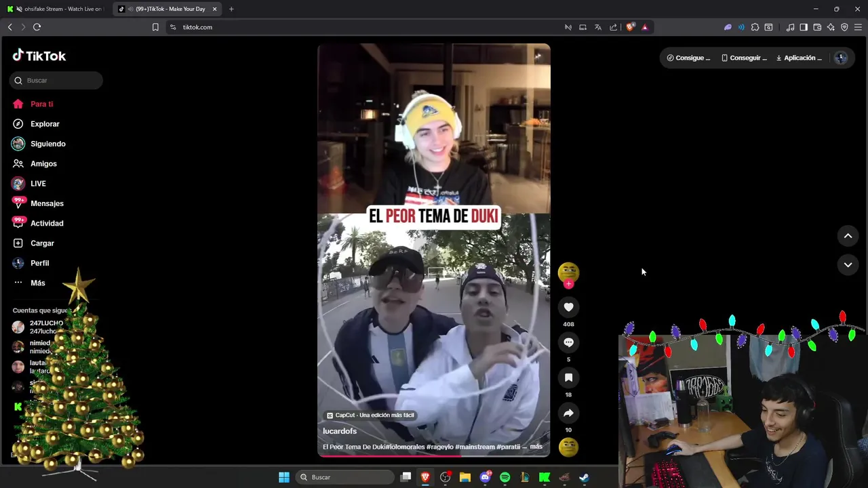The image size is (868, 488).
Task: Open Brave Wallet icon
Action: [x=817, y=27]
